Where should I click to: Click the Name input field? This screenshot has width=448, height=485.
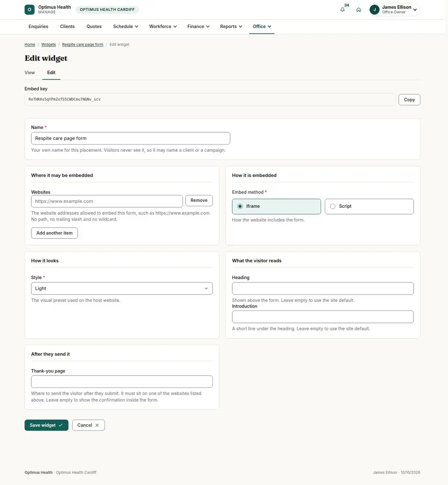131,138
